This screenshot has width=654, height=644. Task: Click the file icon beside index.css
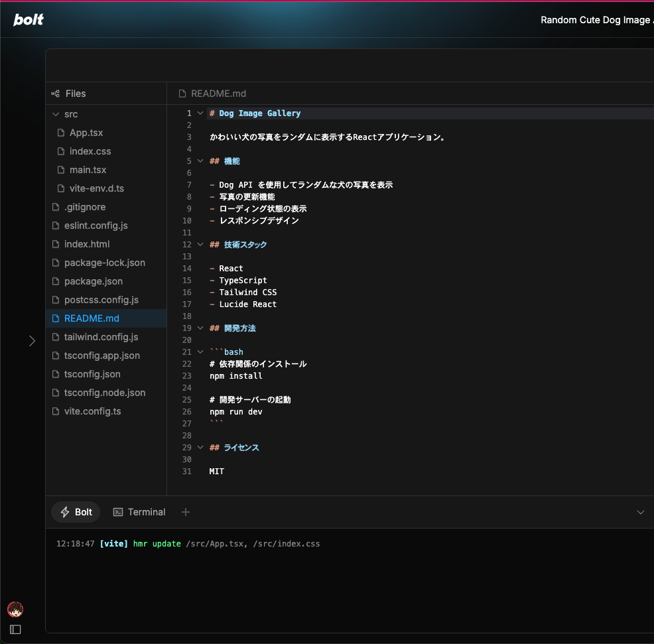[60, 151]
